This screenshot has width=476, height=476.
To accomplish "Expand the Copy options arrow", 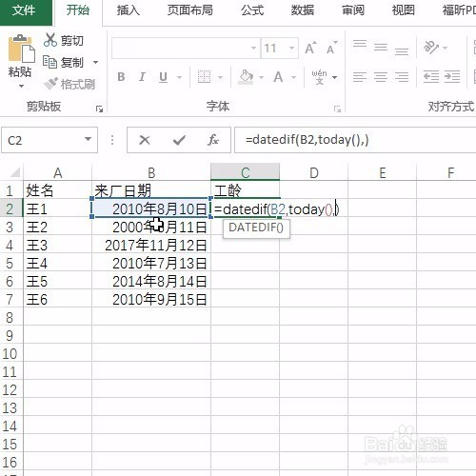I will (95, 62).
